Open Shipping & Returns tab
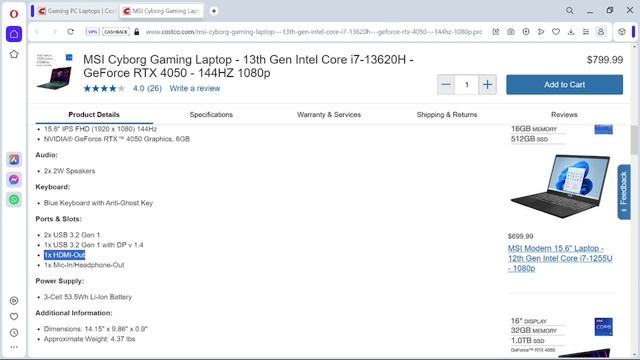 click(x=447, y=115)
